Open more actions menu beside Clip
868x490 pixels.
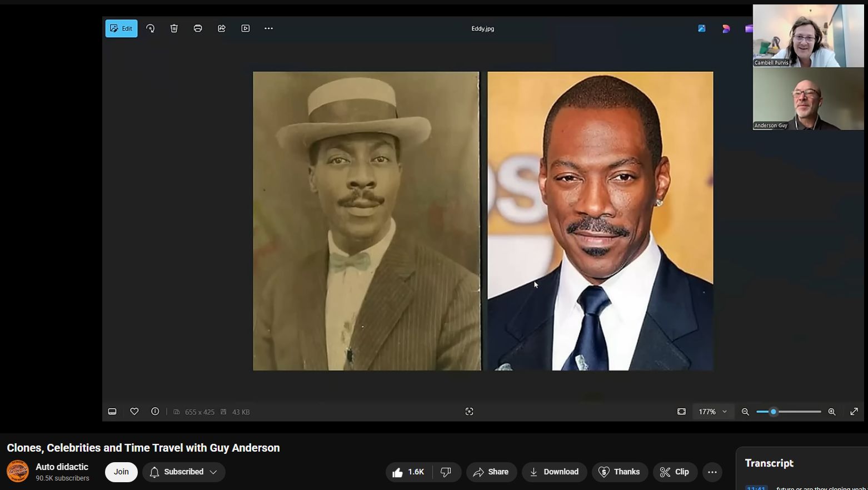(712, 472)
